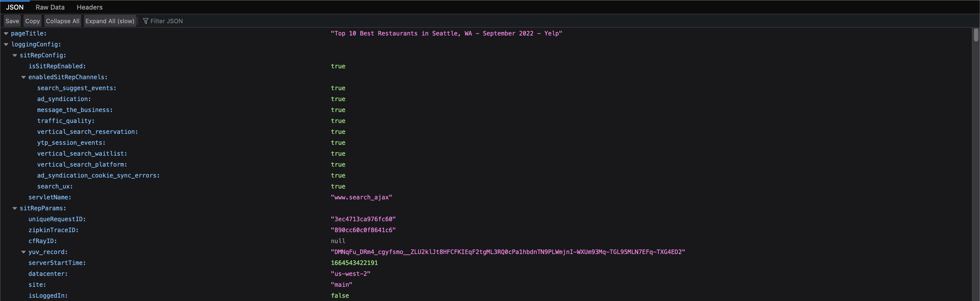Viewport: 980px width, 301px height.
Task: Switch to the Raw Data tab
Action: point(50,7)
